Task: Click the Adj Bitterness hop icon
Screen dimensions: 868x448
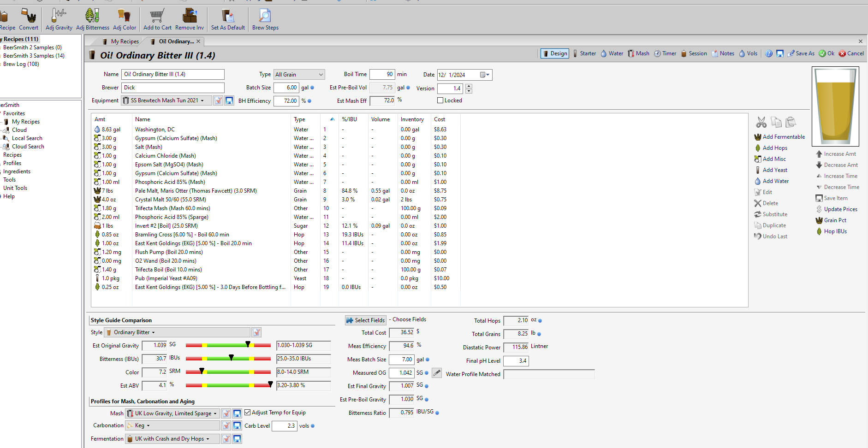Action: click(x=92, y=16)
